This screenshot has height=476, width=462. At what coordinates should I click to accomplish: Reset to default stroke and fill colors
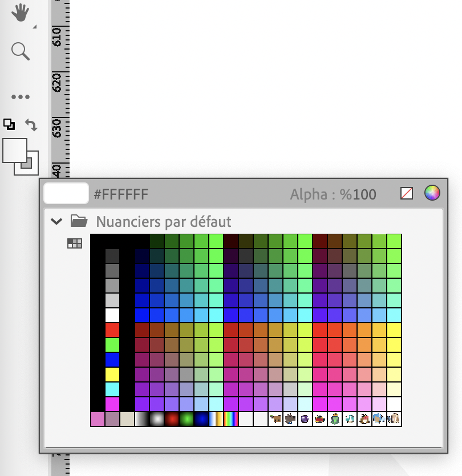click(9, 124)
